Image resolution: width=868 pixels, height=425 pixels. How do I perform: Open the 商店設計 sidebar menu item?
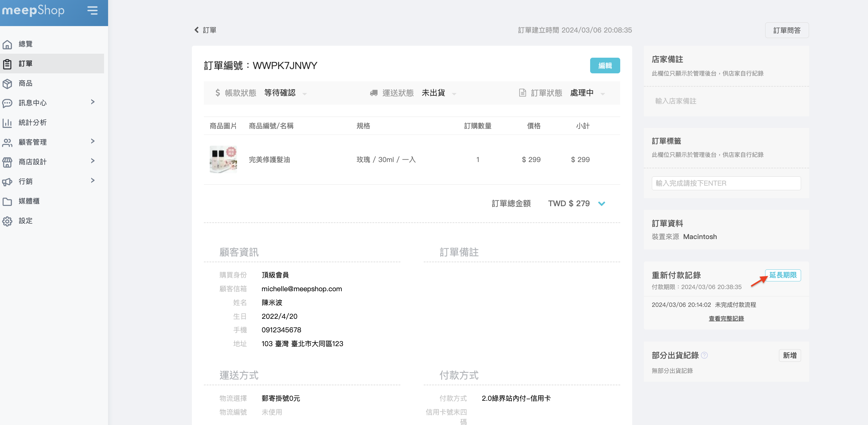32,162
